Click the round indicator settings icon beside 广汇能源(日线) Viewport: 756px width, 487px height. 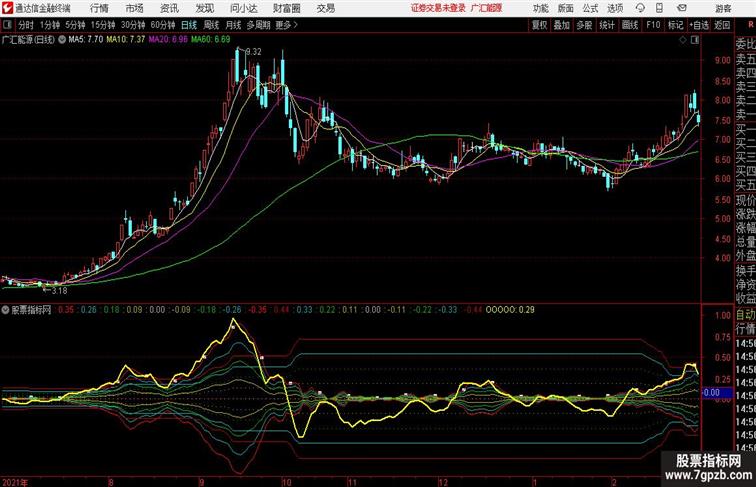pos(62,40)
